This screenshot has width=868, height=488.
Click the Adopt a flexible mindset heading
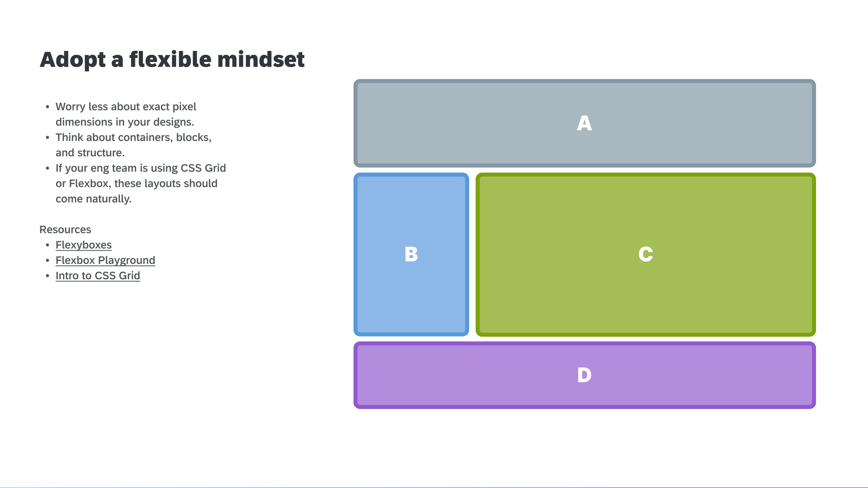point(172,59)
